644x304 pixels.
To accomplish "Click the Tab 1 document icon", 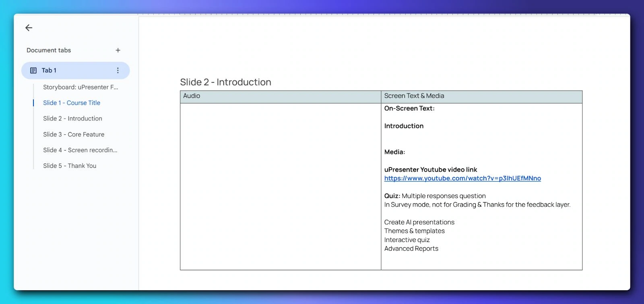I will click(33, 70).
